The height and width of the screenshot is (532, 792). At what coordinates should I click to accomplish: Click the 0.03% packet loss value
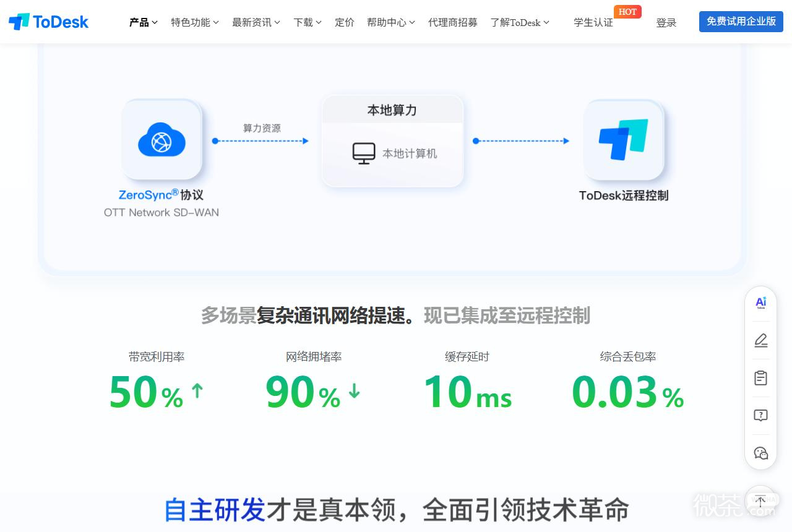[x=628, y=392]
